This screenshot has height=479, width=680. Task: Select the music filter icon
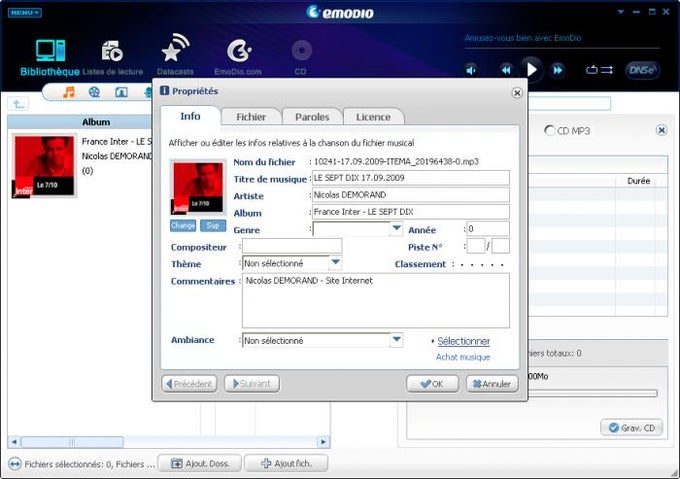pyautogui.click(x=69, y=92)
